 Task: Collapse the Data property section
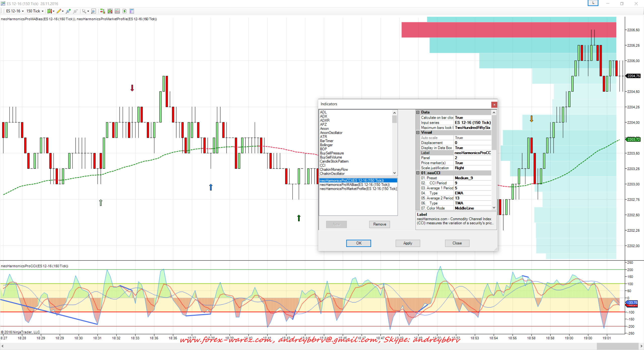tap(418, 112)
